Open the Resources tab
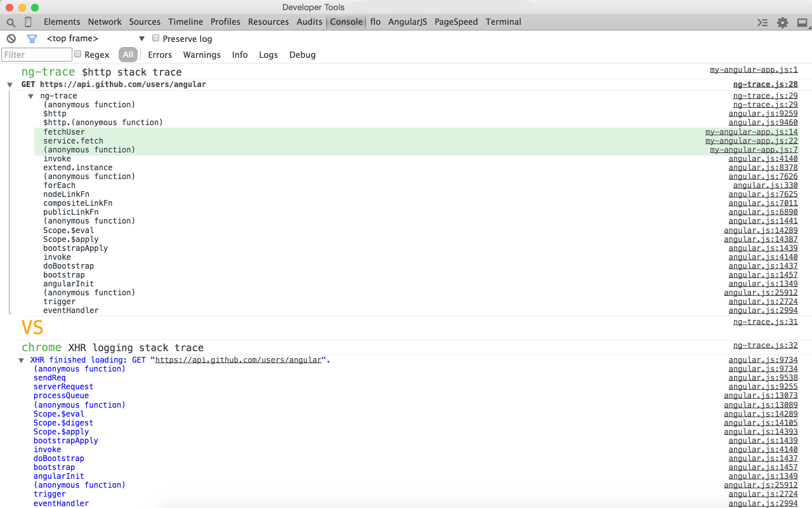The width and height of the screenshot is (812, 508). pos(268,22)
